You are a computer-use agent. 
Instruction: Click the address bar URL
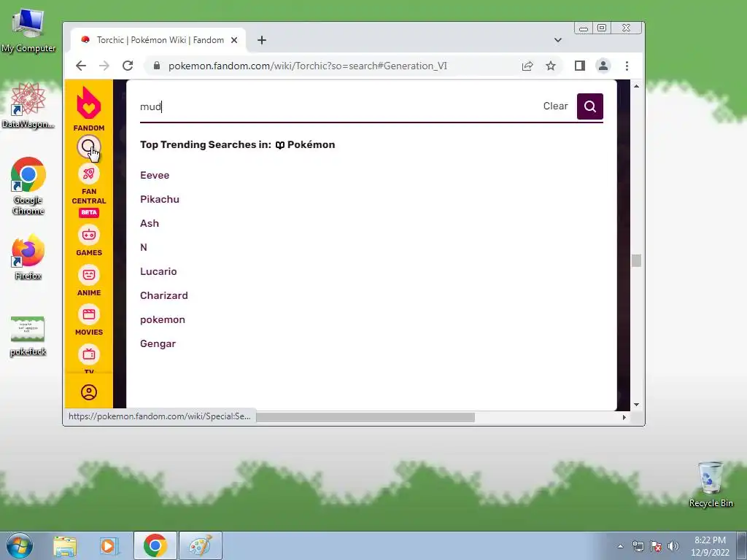coord(308,66)
